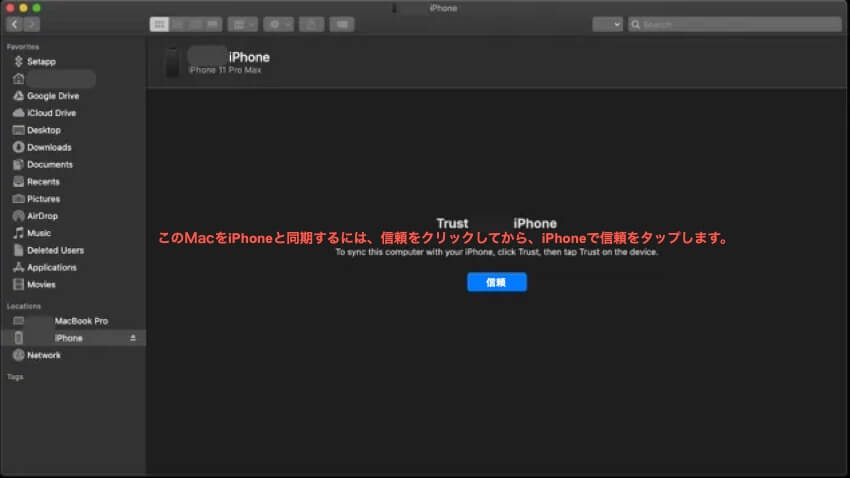Click into the Search field
Viewport: 850px width, 478px height.
(735, 24)
